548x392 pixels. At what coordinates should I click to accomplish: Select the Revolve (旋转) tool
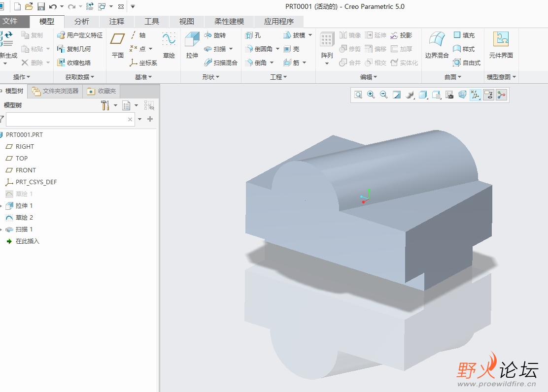click(x=215, y=35)
